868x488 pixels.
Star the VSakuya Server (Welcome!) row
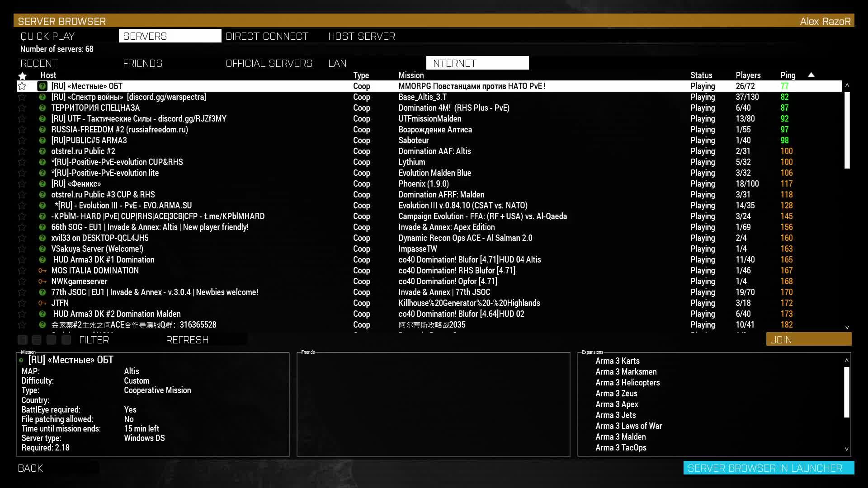point(22,249)
